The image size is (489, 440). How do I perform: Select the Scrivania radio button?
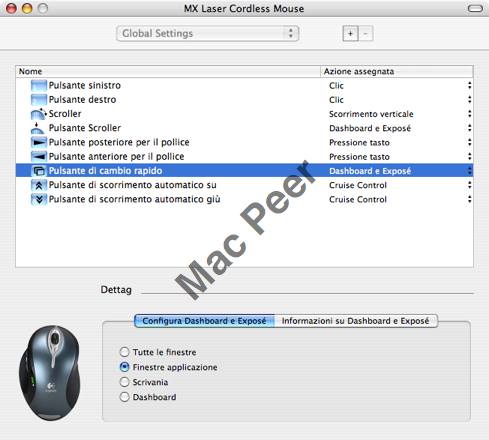pyautogui.click(x=124, y=382)
